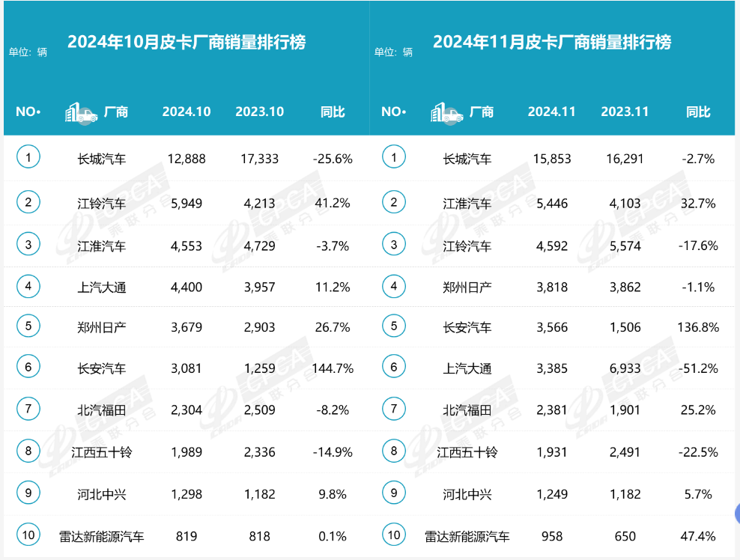Click the 5.7% year-on-year cell
The height and width of the screenshot is (560, 740).
698,494
